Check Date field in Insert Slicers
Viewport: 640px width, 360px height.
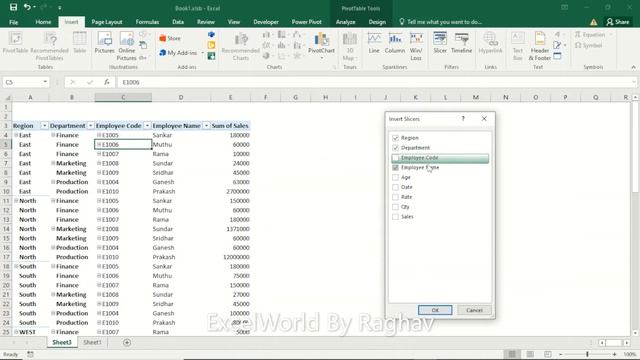click(x=395, y=187)
